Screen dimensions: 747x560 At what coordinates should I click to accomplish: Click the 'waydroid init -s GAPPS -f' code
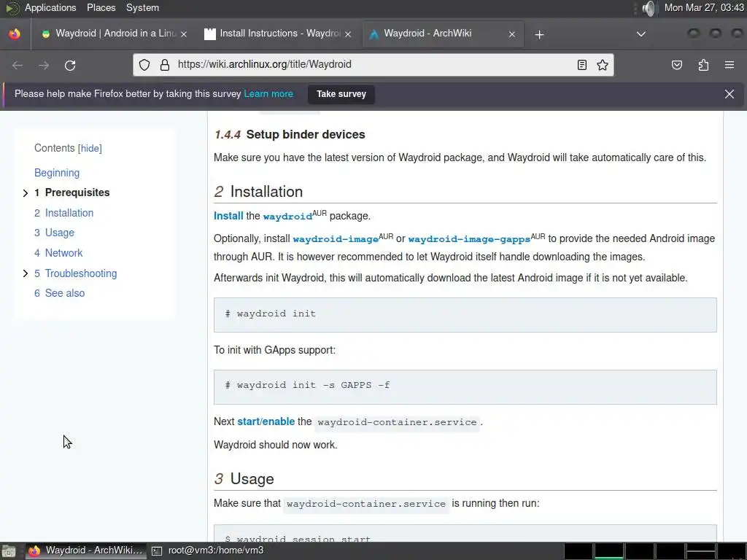click(x=465, y=386)
